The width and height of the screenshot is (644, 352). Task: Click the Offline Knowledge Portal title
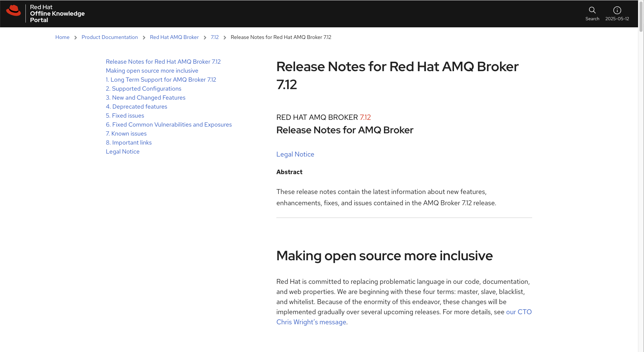(57, 14)
